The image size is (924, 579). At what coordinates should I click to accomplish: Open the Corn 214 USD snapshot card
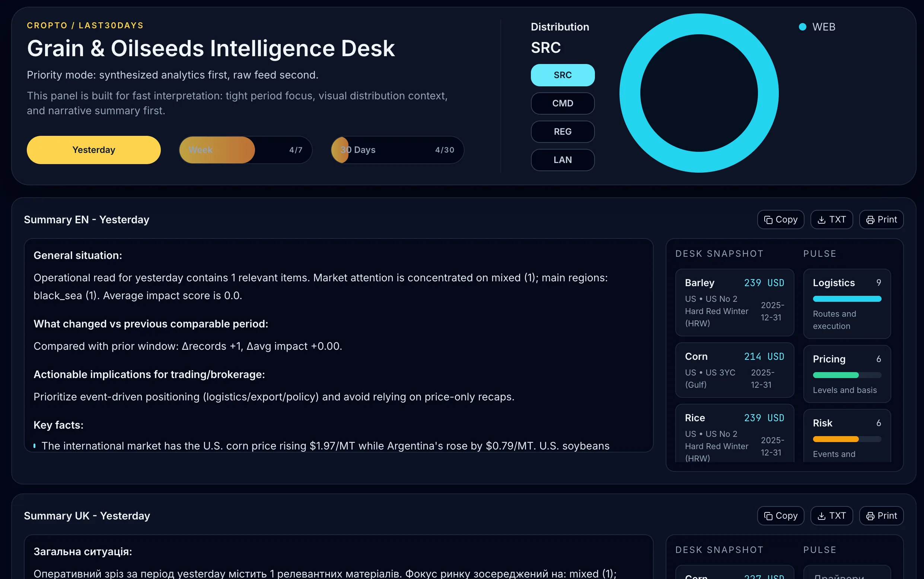tap(735, 370)
